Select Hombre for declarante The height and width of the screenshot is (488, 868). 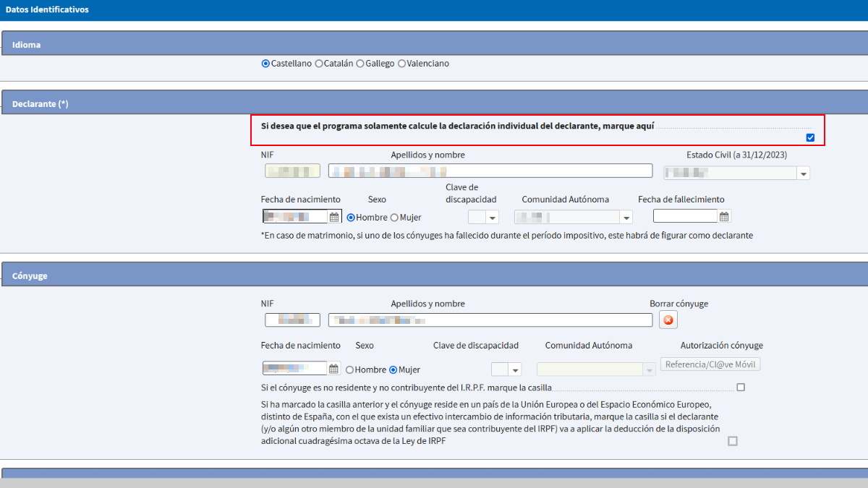[x=351, y=218]
